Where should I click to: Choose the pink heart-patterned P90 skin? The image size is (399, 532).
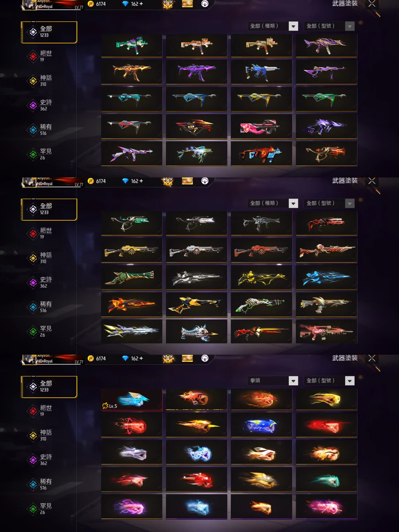click(x=262, y=127)
